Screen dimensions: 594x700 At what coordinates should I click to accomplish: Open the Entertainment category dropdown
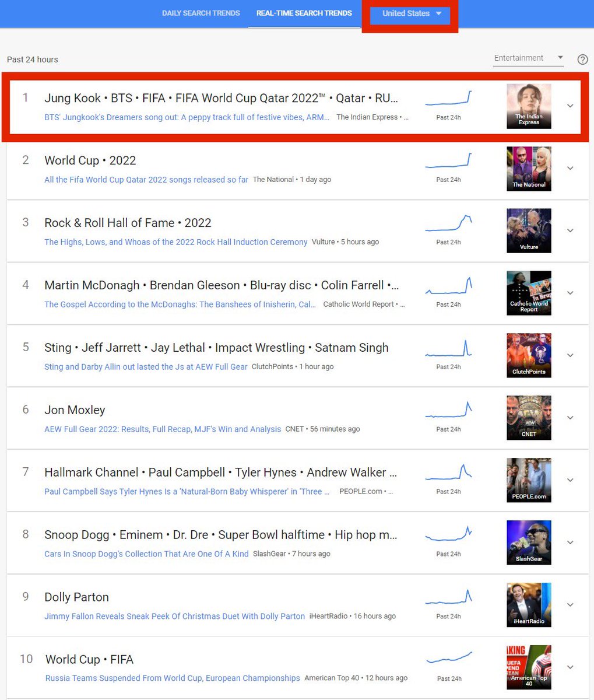click(x=529, y=58)
